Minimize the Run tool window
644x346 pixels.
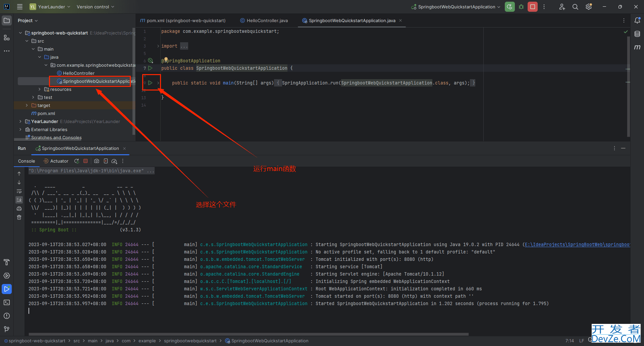point(623,148)
